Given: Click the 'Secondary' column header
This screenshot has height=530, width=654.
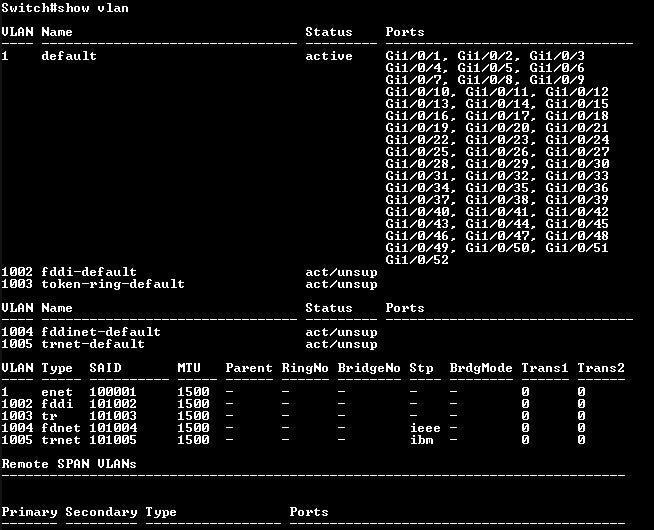Looking at the screenshot, I should coord(101,512).
